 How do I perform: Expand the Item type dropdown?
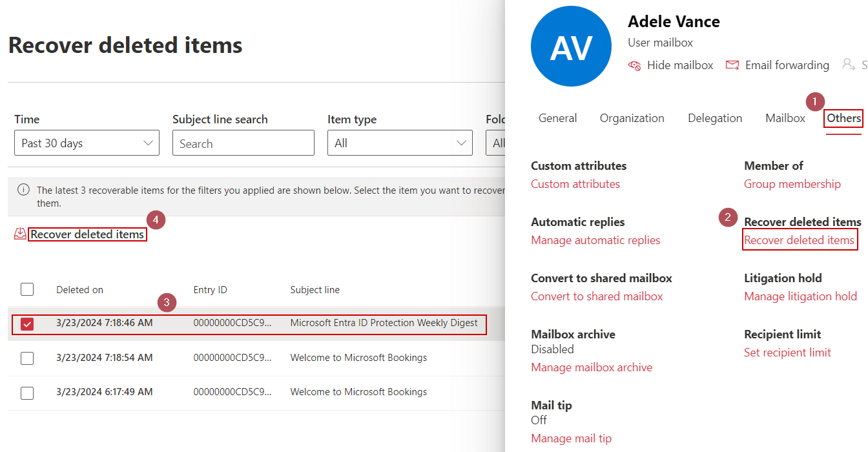400,143
